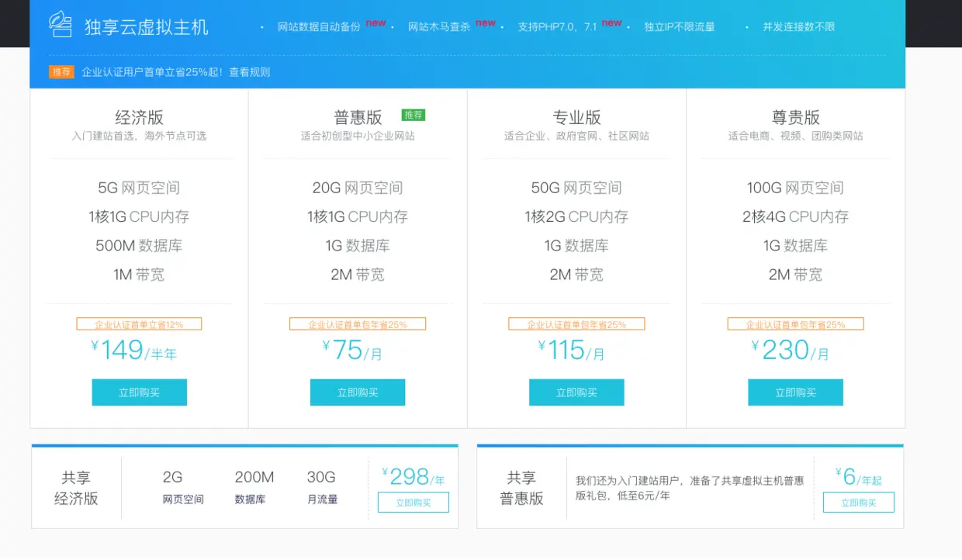Click 立即购买 under the 专业版 plan
962x560 pixels.
(576, 392)
